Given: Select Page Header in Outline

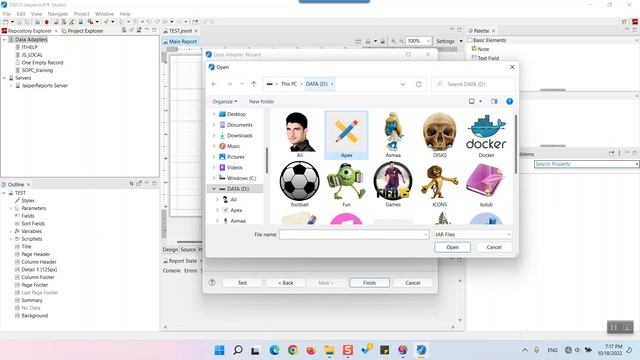Looking at the screenshot, I should 36,254.
